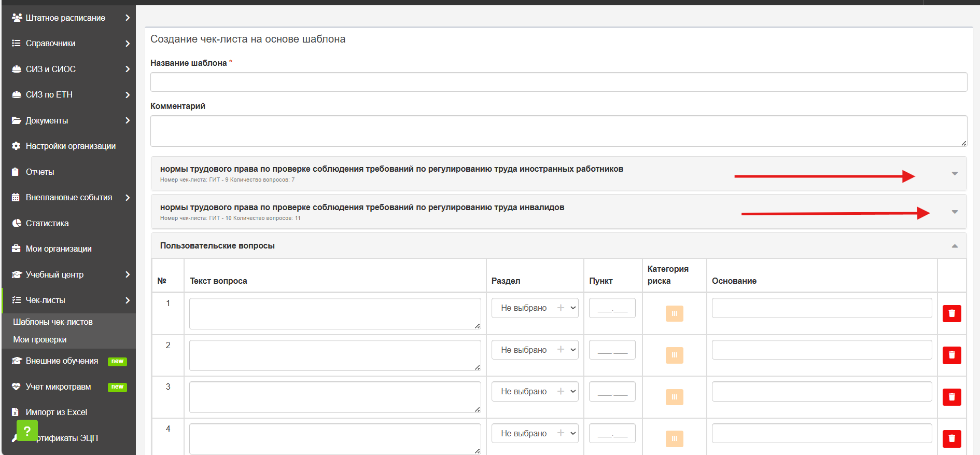Expand the Учебный центр submenu chevron
This screenshot has height=455, width=980.
(127, 274)
